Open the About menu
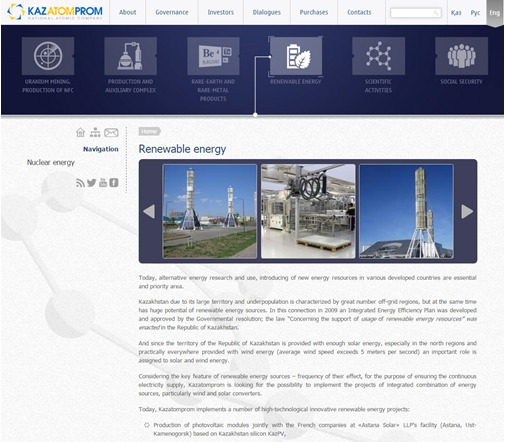Viewport: 505px width, 442px height. pos(128,12)
